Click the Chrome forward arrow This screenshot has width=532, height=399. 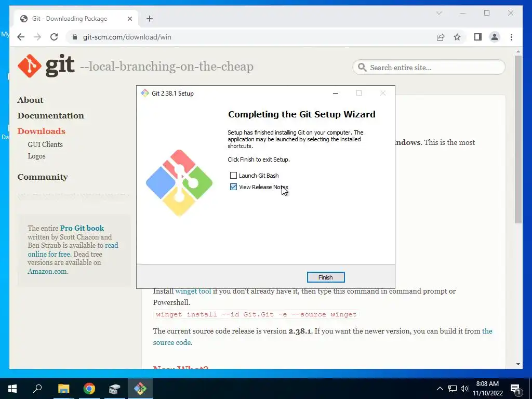coord(37,37)
